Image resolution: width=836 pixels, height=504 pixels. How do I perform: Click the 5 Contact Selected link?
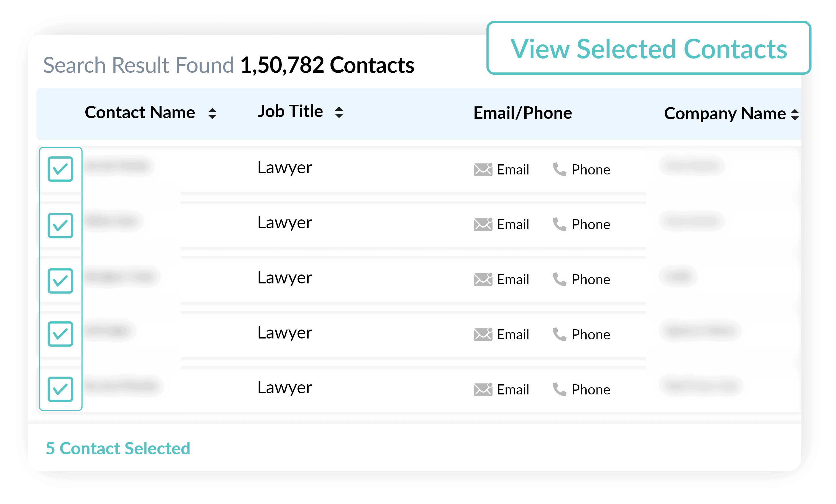118,448
